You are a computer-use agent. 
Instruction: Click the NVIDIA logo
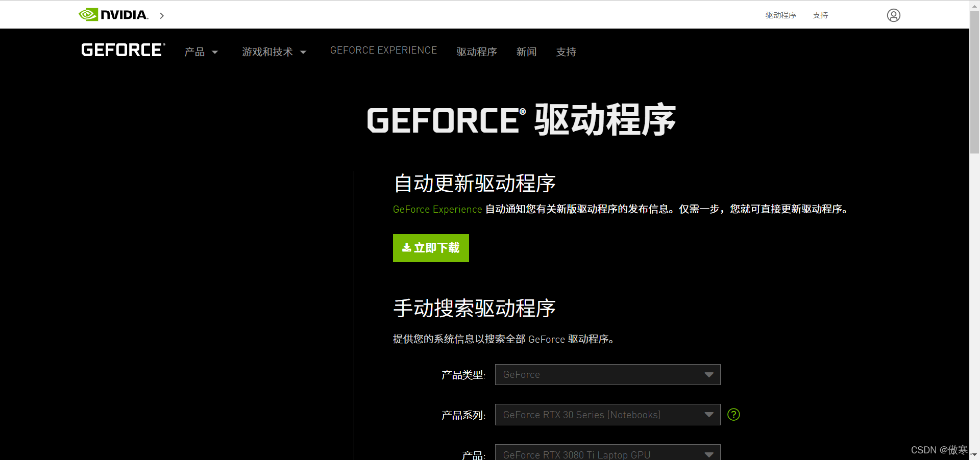point(113,15)
